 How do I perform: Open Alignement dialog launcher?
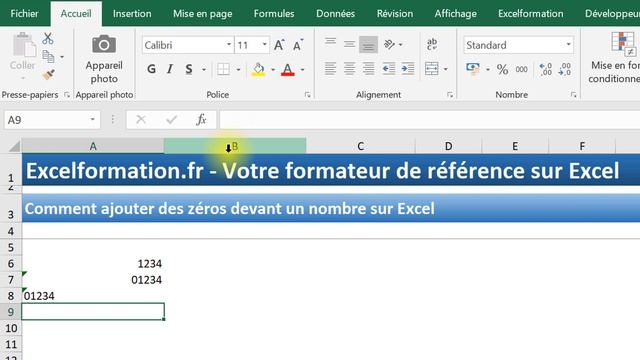point(450,95)
